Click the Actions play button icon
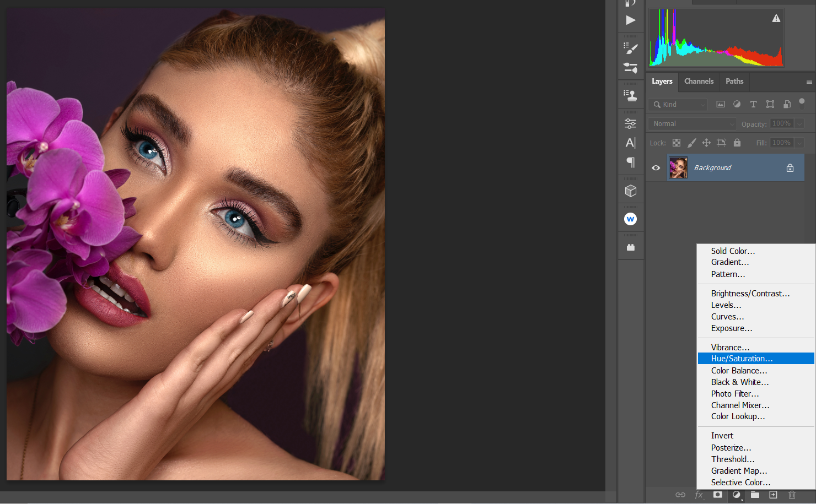816x504 pixels. pos(631,20)
